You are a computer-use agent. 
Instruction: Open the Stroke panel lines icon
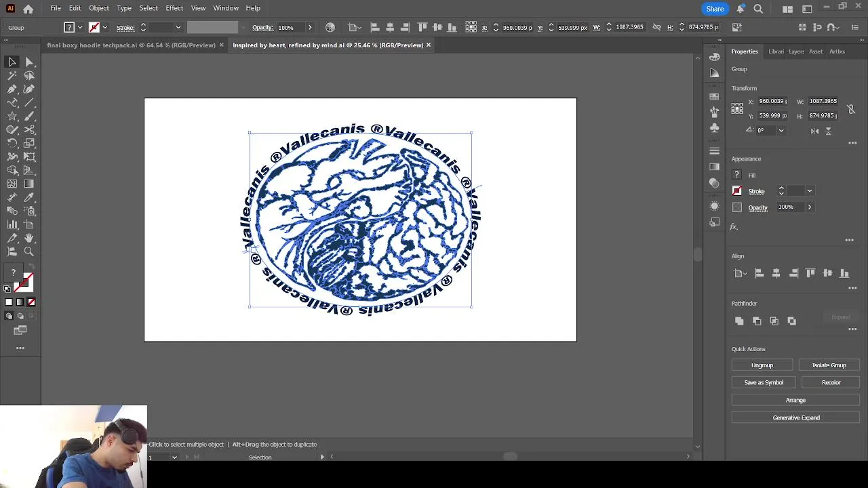click(715, 150)
